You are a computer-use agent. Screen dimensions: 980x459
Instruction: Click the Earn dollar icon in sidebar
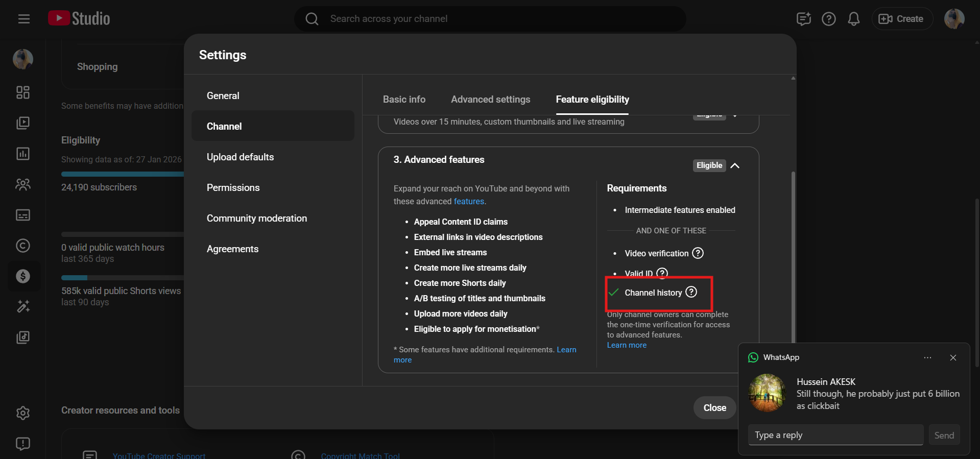click(x=23, y=276)
